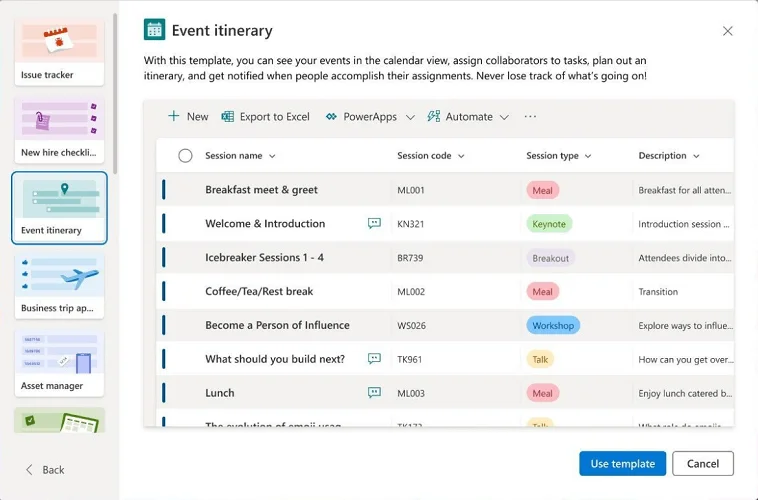Open comment icon on Welcome & Introduction row

coord(374,223)
